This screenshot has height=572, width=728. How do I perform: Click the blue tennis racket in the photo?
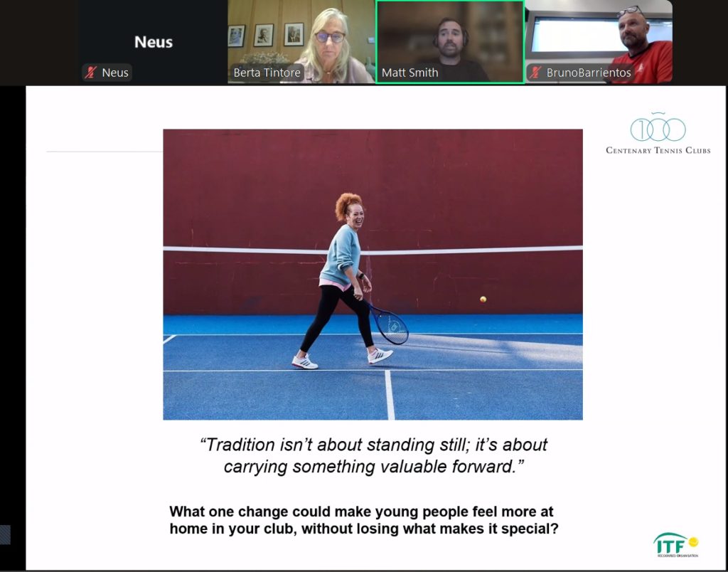[390, 324]
